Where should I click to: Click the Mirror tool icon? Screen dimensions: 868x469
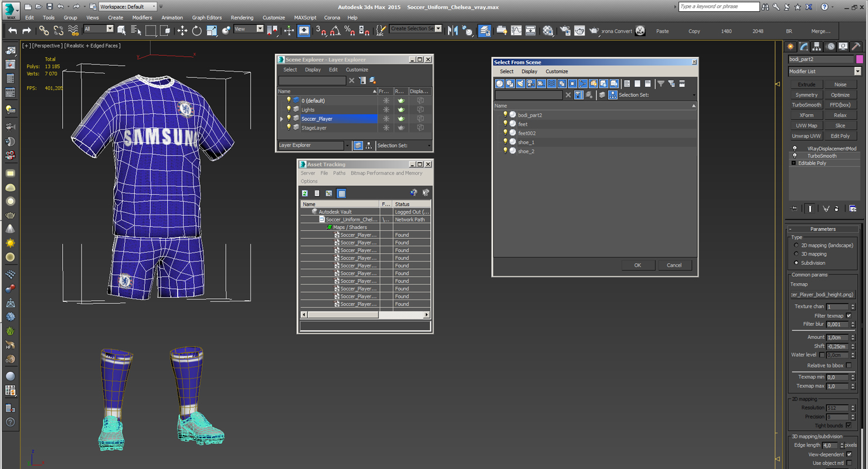(453, 30)
